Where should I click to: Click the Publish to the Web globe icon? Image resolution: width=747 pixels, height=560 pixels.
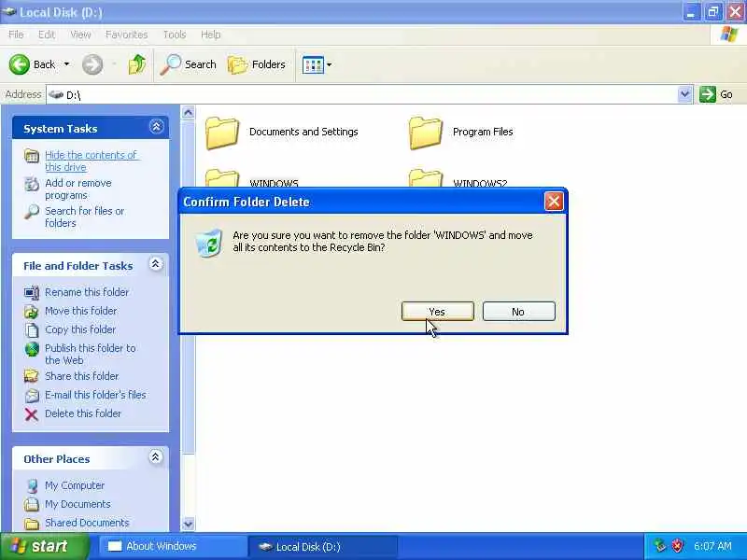[x=32, y=349]
